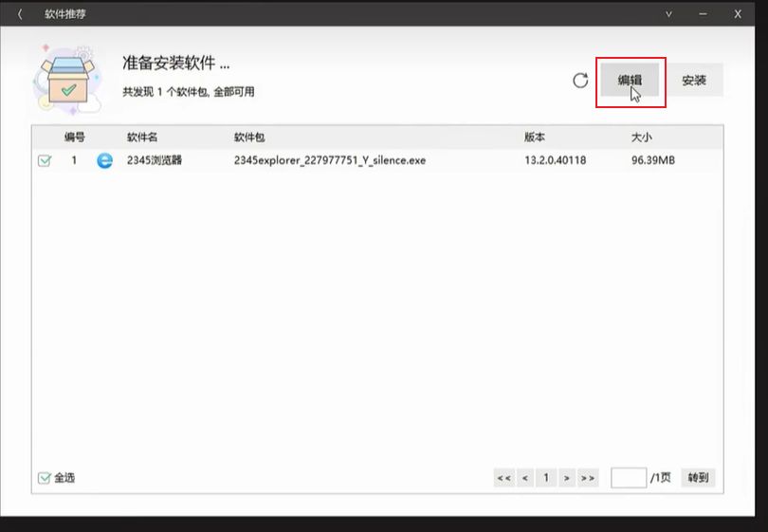Click the page number input field
768x532 pixels.
[628, 478]
